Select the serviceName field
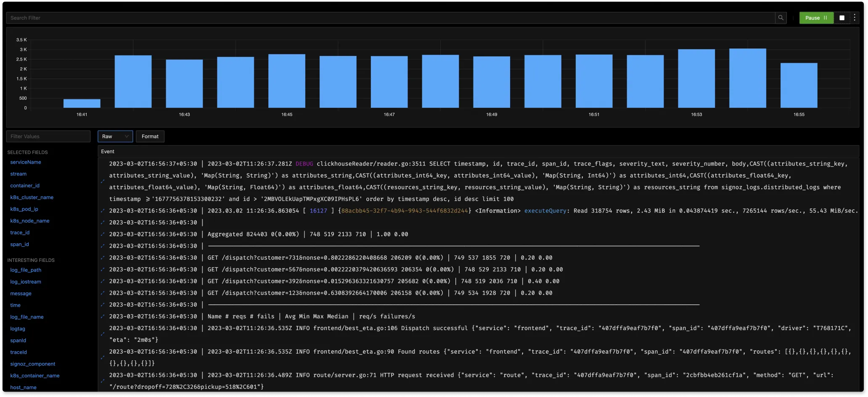 tap(26, 162)
